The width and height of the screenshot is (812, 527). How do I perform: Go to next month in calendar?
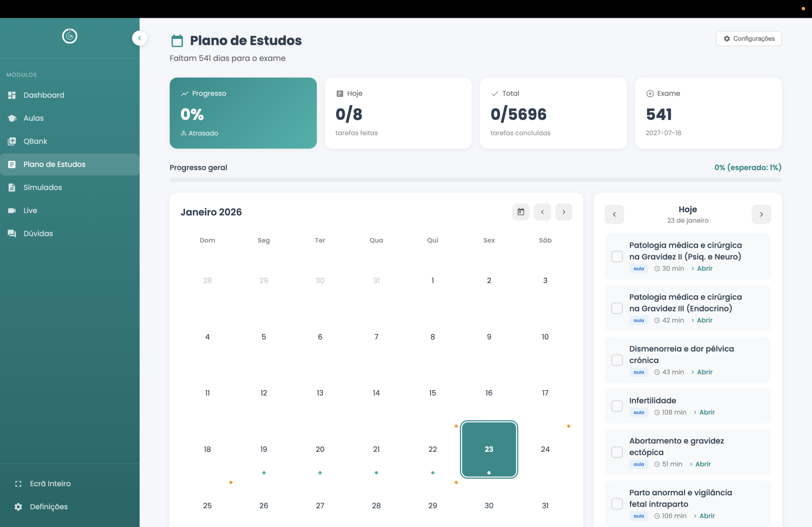click(x=564, y=212)
